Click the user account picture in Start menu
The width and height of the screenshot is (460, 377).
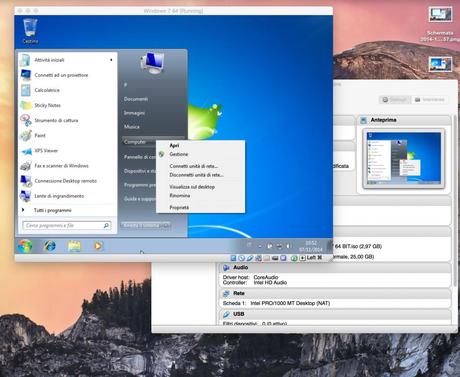coord(152,62)
